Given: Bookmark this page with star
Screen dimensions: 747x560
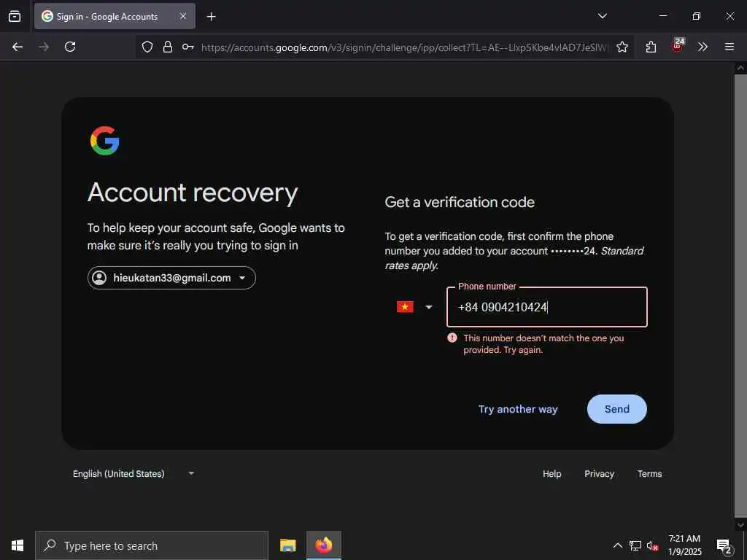Looking at the screenshot, I should (x=622, y=47).
